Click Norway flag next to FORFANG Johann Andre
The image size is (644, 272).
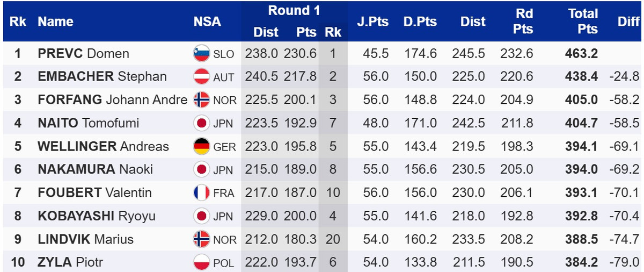pos(201,100)
